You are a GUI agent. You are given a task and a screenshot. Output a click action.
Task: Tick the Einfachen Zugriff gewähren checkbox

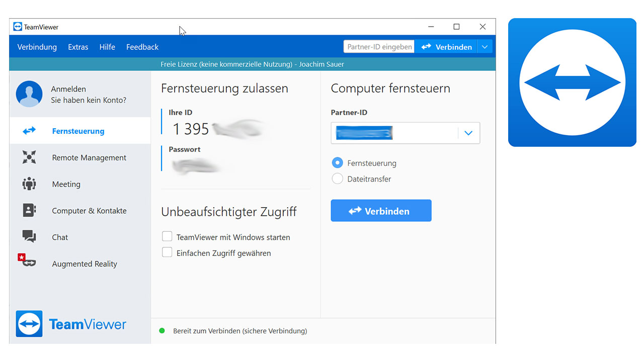[x=167, y=253]
